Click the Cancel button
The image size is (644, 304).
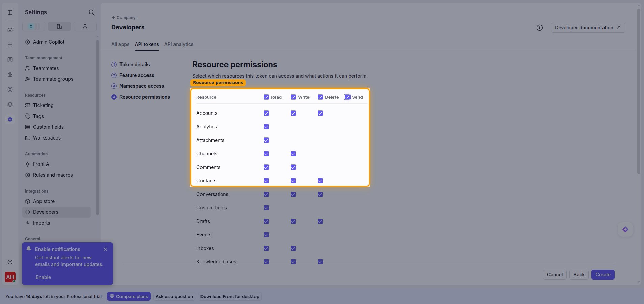[x=555, y=275]
